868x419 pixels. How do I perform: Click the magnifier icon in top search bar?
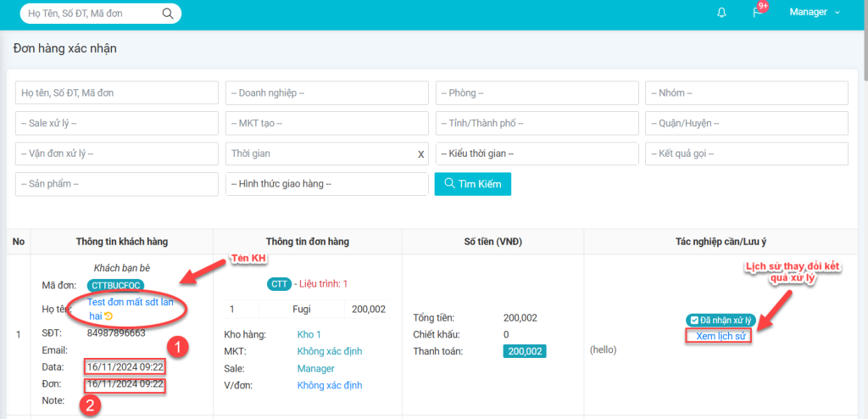tap(168, 13)
